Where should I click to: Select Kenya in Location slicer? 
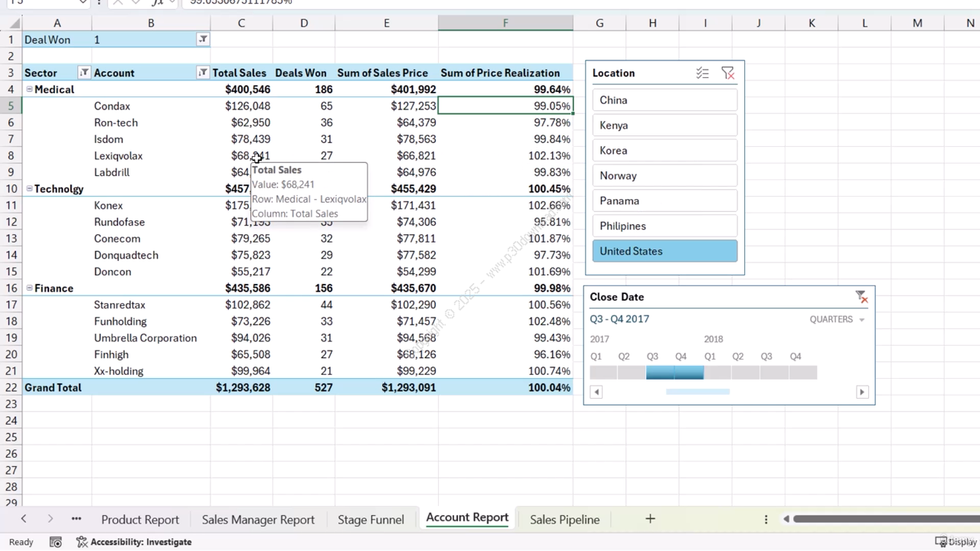(665, 126)
